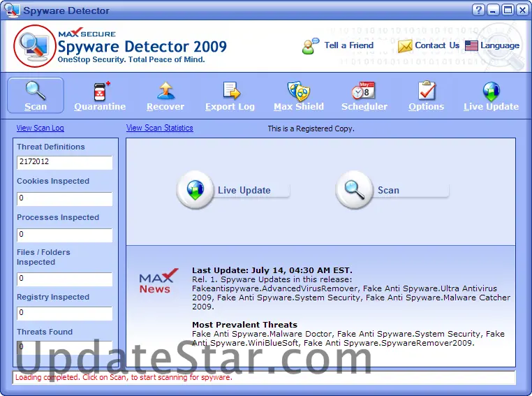The height and width of the screenshot is (396, 532).
Task: Click the Cookies Inspected value field
Action: click(x=64, y=199)
